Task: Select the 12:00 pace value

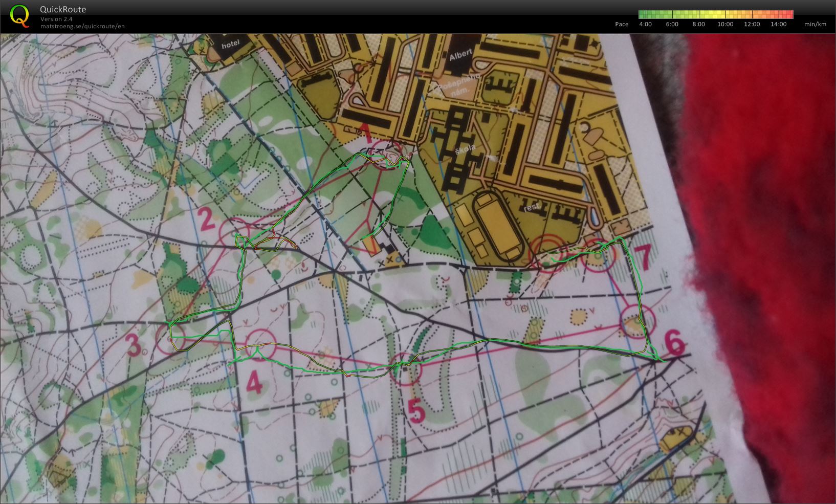Action: coord(752,24)
